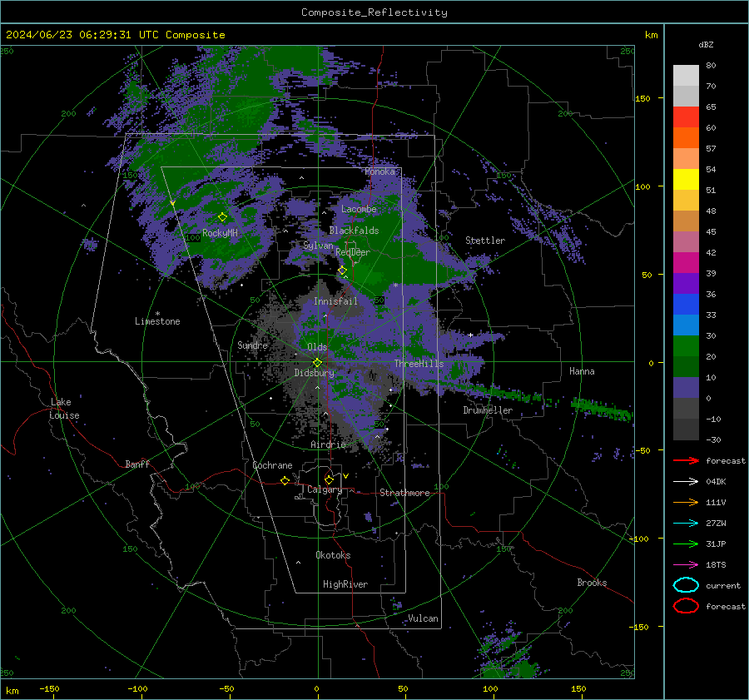749x700 pixels.
Task: Click the Strathmore label
Action: click(404, 493)
